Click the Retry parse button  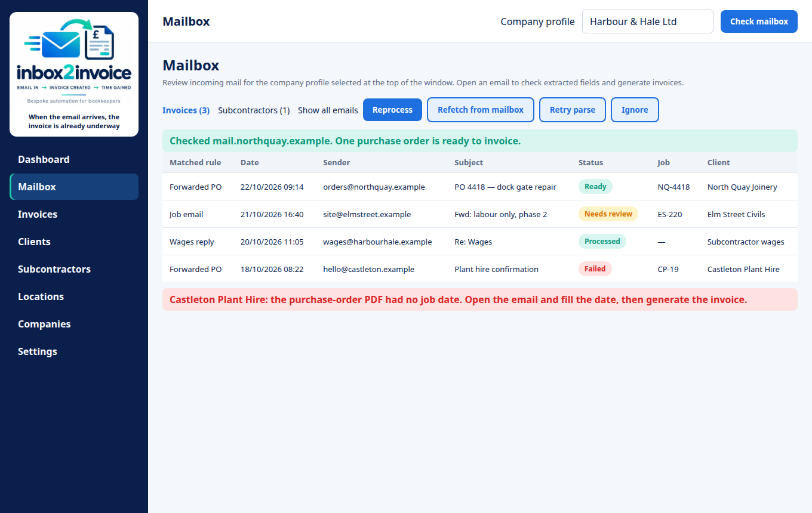(573, 110)
